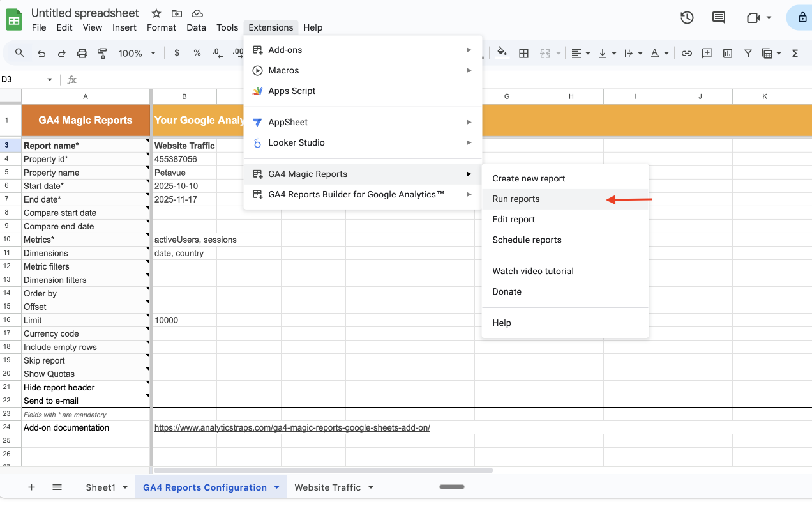Screen dimensions: 812x506
Task: Open version history clock icon
Action: pyautogui.click(x=687, y=18)
